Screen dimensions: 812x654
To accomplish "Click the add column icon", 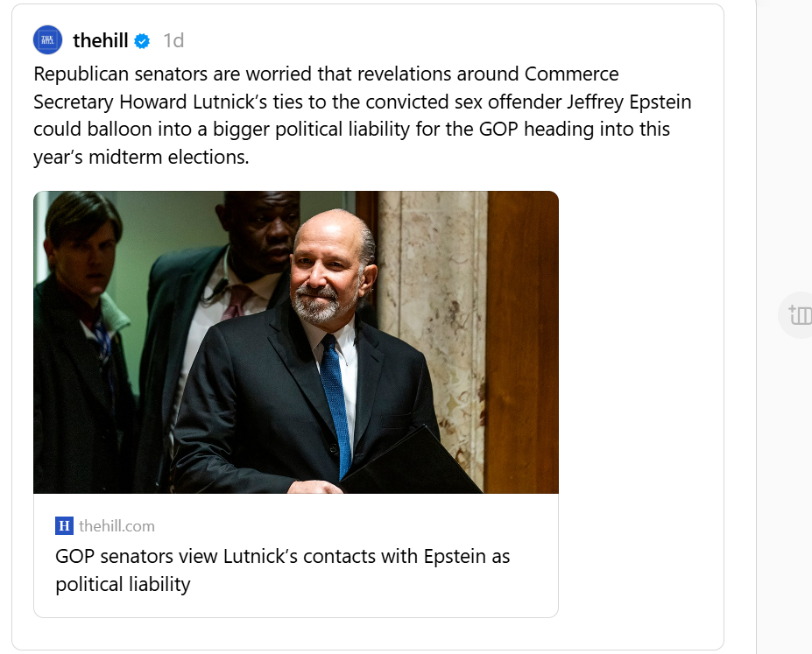I will tap(799, 315).
